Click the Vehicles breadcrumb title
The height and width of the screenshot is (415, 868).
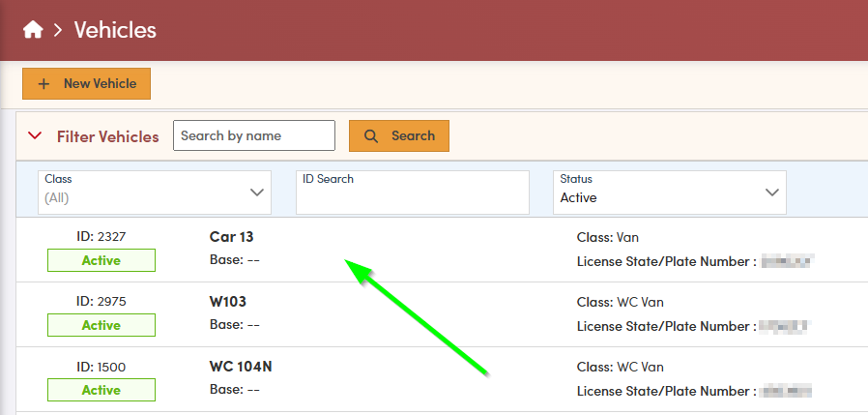pos(115,30)
